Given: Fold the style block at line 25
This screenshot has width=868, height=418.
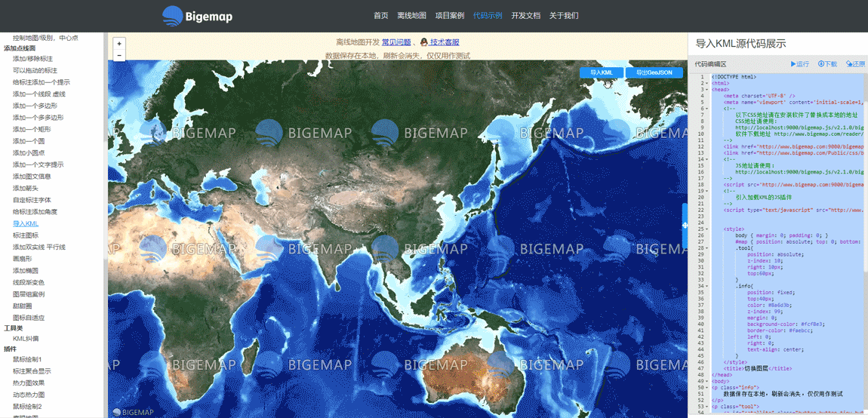Looking at the screenshot, I should (x=707, y=229).
